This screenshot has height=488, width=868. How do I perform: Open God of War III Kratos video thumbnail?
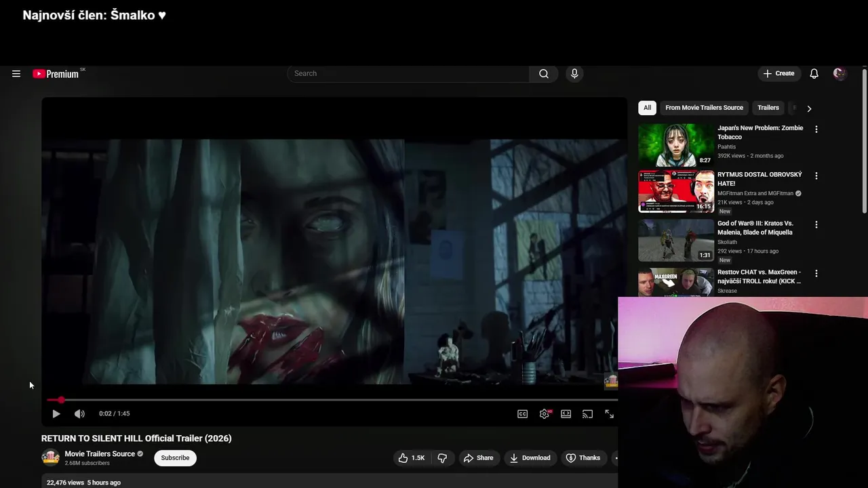click(676, 240)
